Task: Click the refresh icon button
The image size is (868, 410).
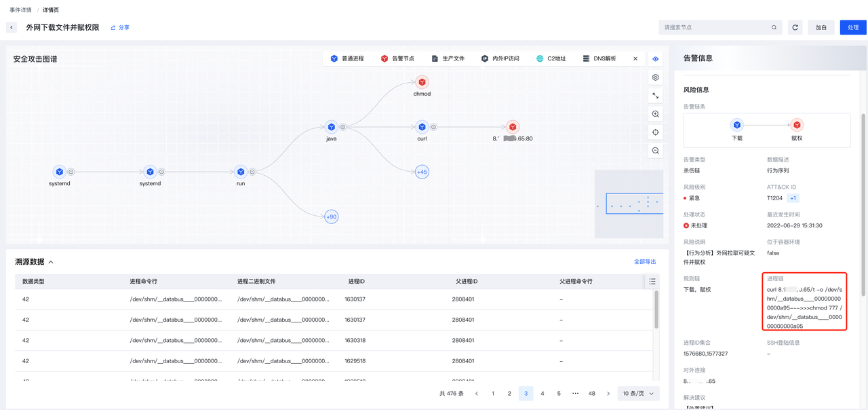Action: (795, 27)
